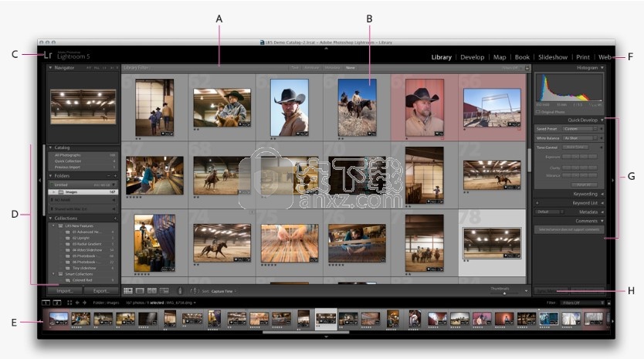The image size is (644, 359).
Task: Click the Library Filter lock icon
Action: [527, 68]
